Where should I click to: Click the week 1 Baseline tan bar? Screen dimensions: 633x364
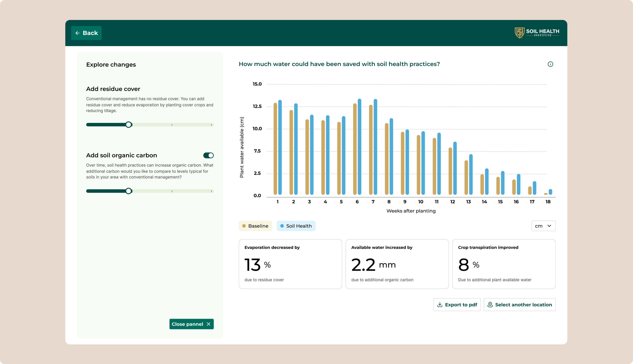point(275,149)
